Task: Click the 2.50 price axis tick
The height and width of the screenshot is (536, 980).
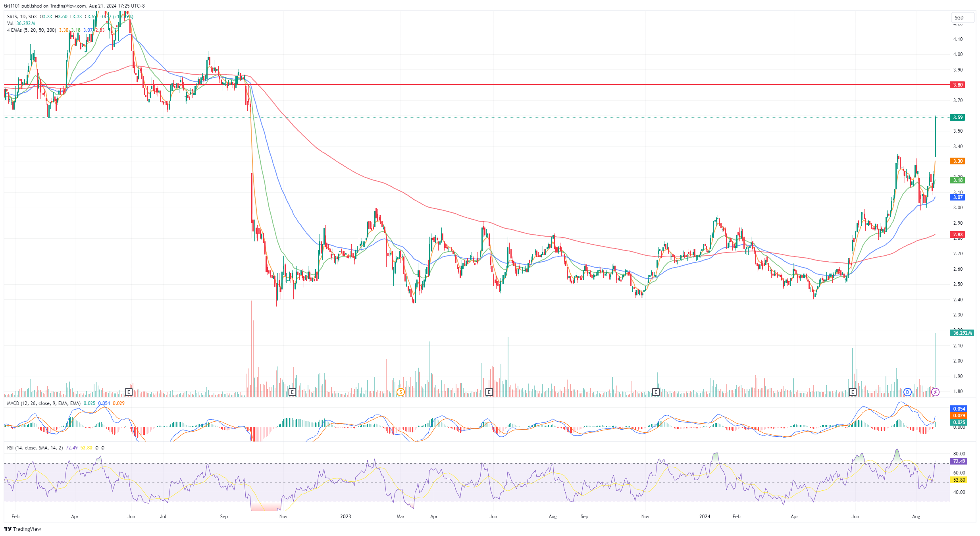Action: (x=958, y=284)
